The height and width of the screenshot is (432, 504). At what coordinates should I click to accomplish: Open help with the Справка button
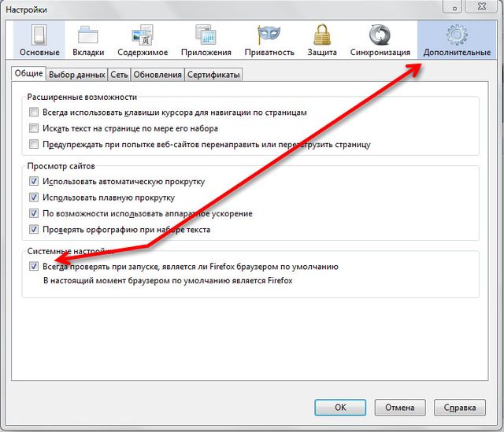(x=460, y=408)
